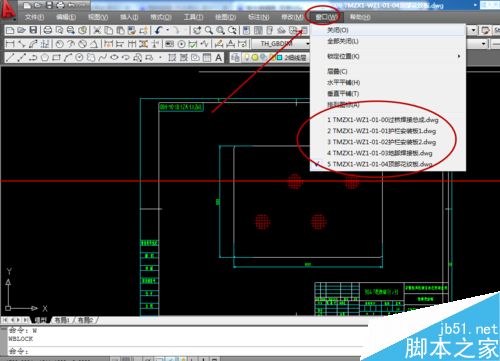Click Plot in the quick access toolbar
The height and width of the screenshot is (361, 500).
pyautogui.click(x=60, y=5)
